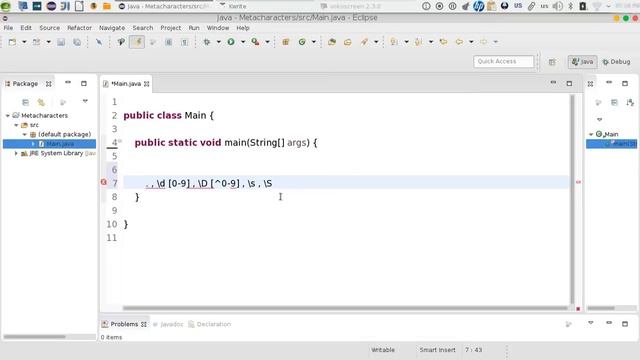Open the New file dropdown arrow
Image resolution: width=640 pixels, height=360 pixels.
24,42
